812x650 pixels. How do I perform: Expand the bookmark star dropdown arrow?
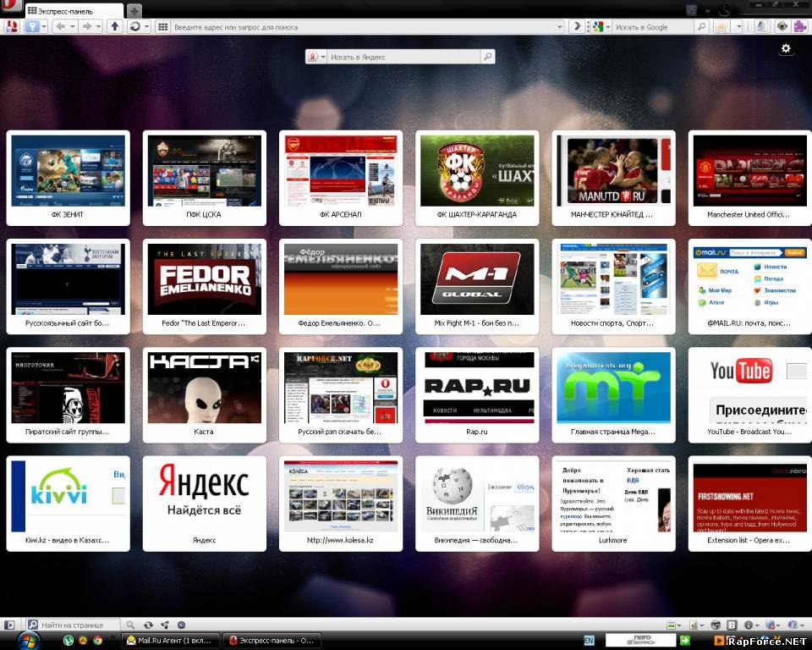(x=739, y=27)
